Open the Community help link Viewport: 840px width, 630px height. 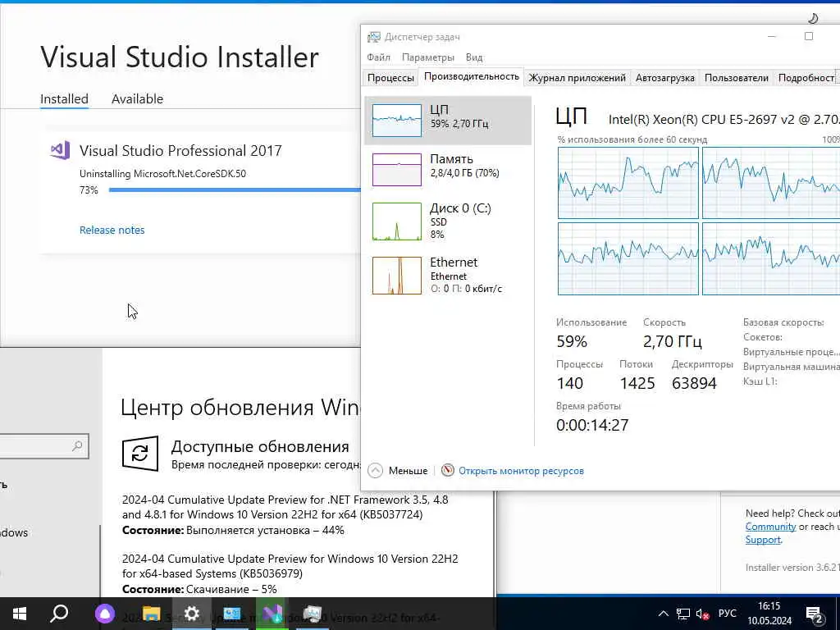(769, 527)
